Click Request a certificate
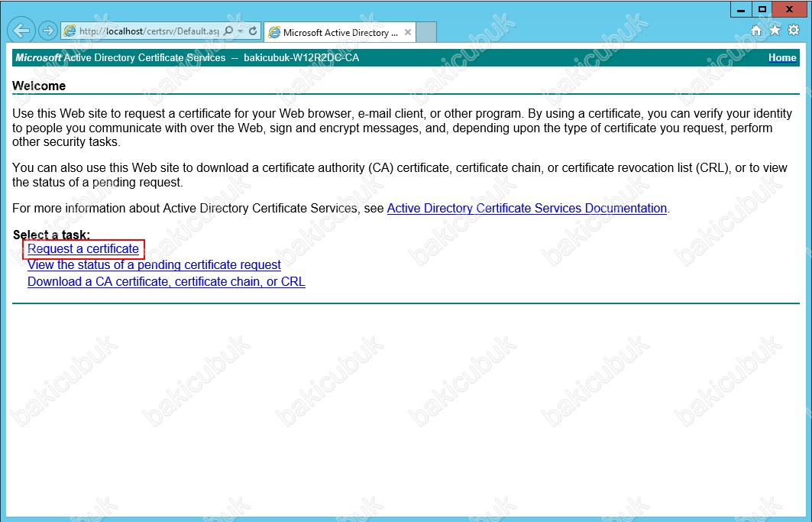 (x=82, y=249)
